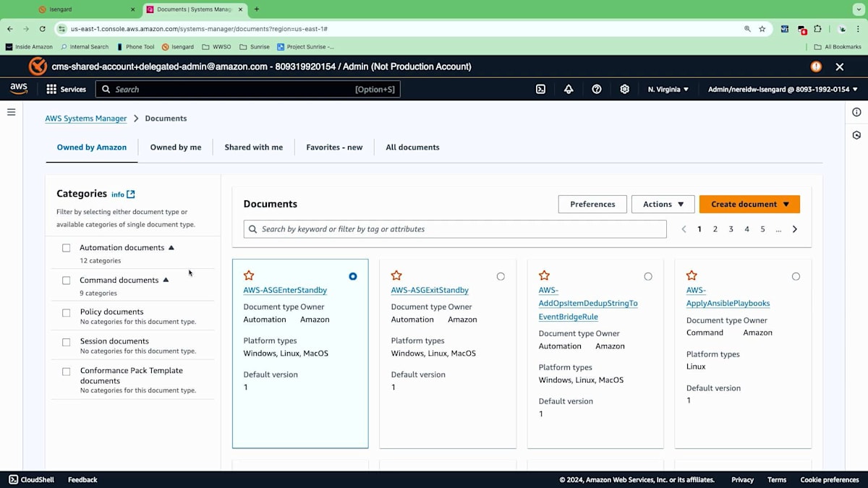Viewport: 868px width, 488px height.
Task: Check the Policy documents checkbox
Action: point(67,313)
